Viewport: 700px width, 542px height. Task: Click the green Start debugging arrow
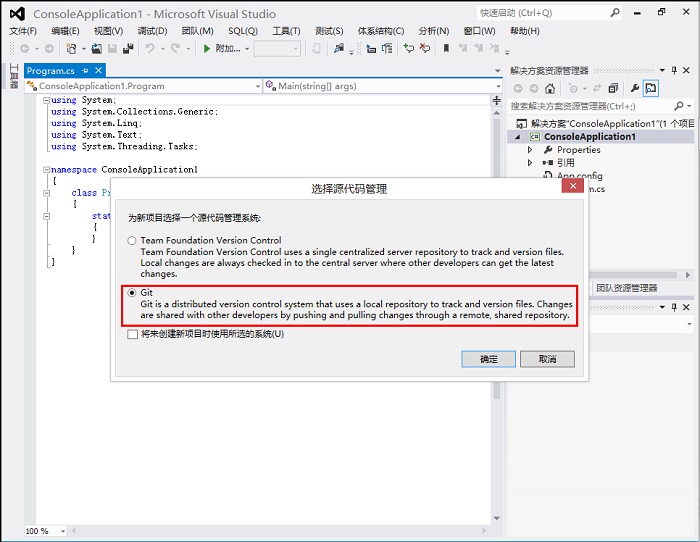coord(206,48)
